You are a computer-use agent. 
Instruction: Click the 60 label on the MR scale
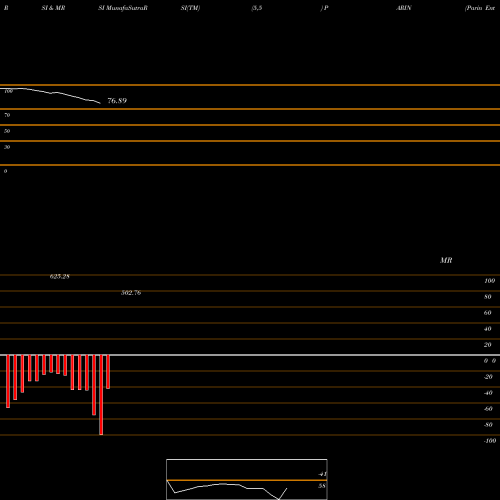(488, 313)
